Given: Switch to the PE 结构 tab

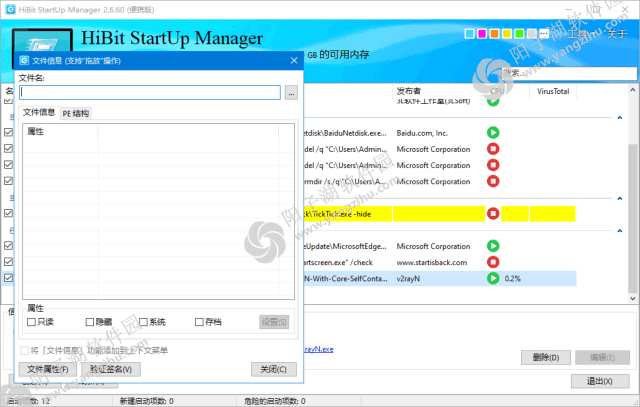Looking at the screenshot, I should point(76,113).
